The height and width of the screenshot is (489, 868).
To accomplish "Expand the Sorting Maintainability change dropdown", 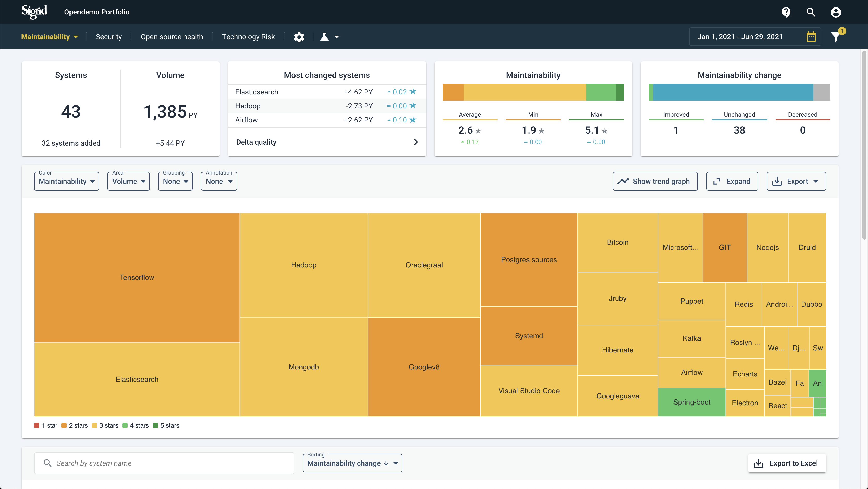I will 352,463.
